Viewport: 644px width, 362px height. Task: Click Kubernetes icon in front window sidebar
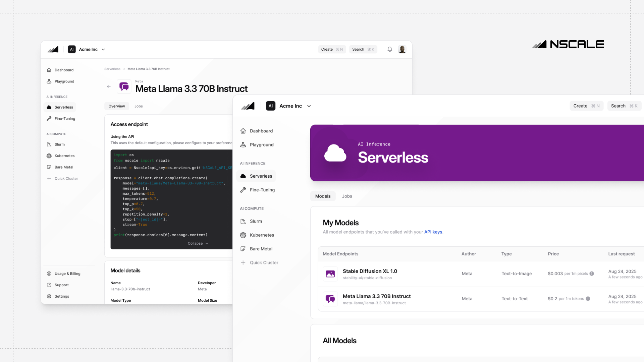[243, 235]
